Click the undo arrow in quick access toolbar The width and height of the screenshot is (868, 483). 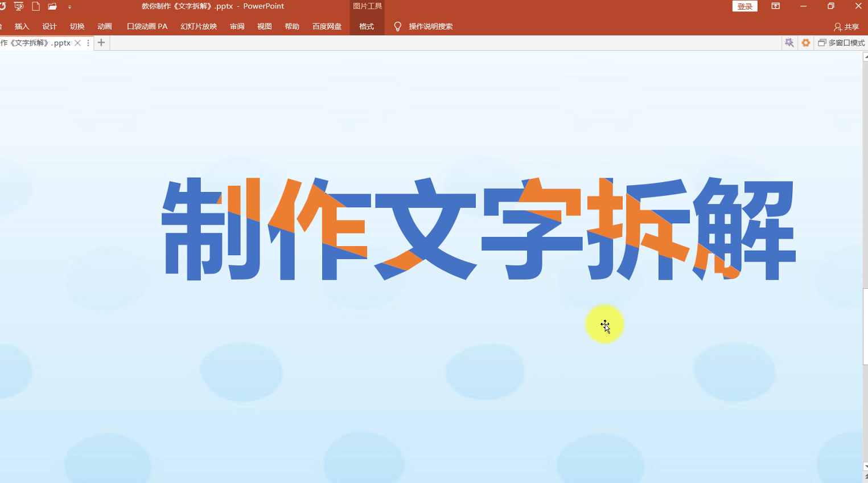2,6
